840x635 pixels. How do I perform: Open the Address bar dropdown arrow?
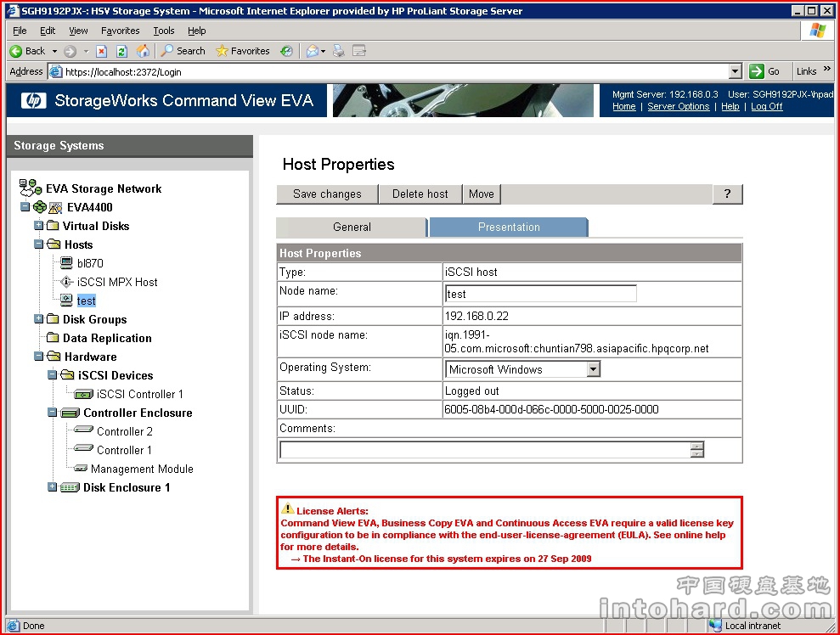coord(735,71)
